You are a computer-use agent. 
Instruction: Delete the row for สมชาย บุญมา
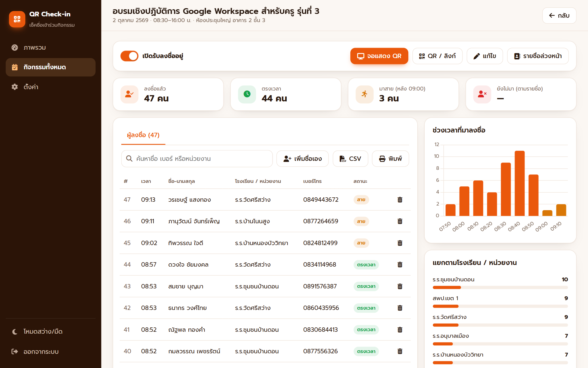click(400, 286)
